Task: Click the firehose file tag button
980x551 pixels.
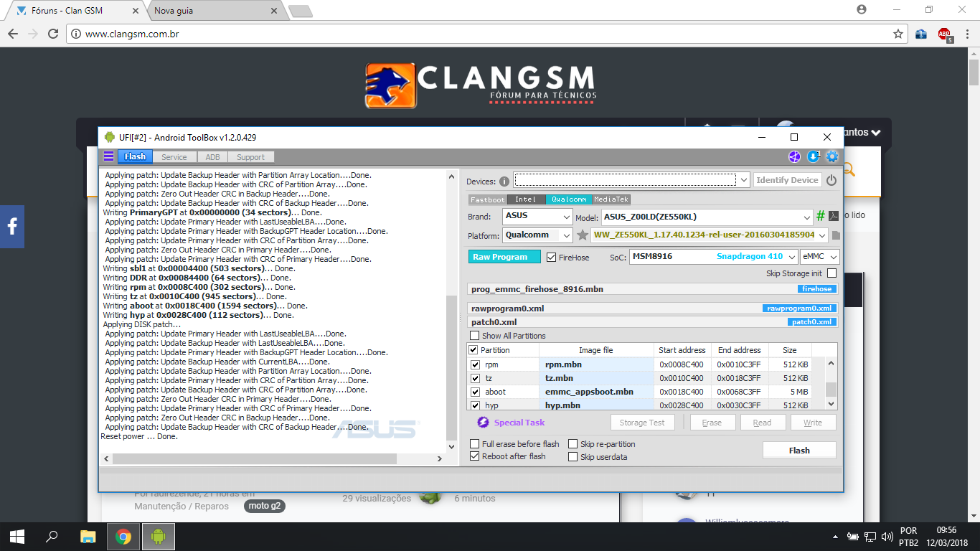Action: (817, 289)
